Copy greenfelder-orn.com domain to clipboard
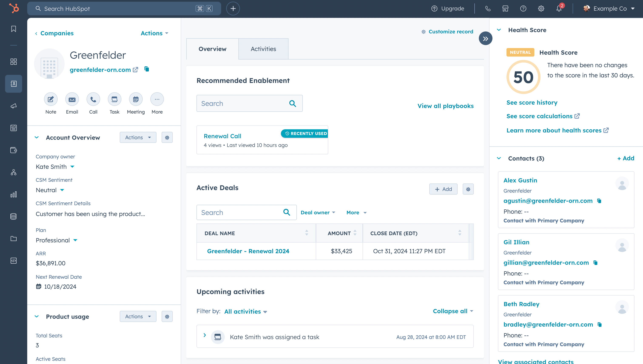Image resolution: width=643 pixels, height=364 pixels. point(147,69)
